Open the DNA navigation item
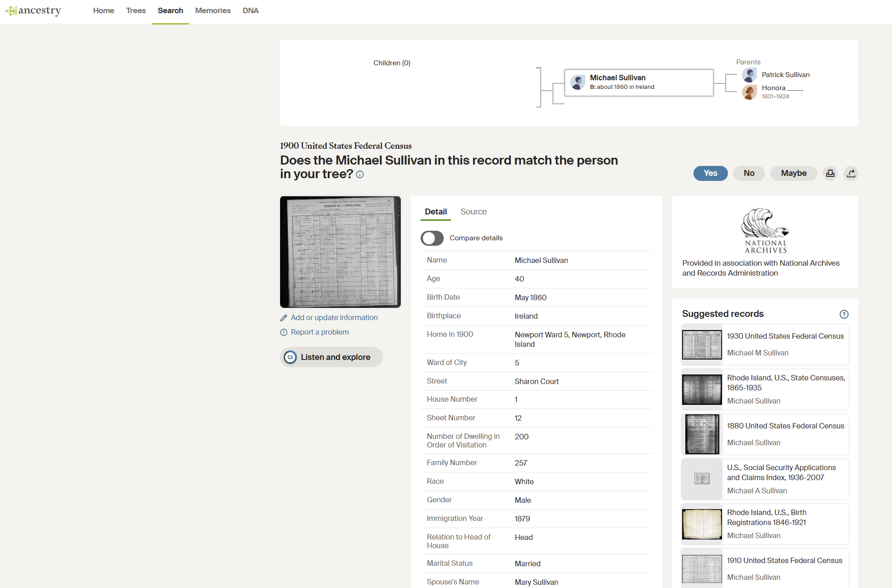Image resolution: width=892 pixels, height=588 pixels. (x=250, y=10)
